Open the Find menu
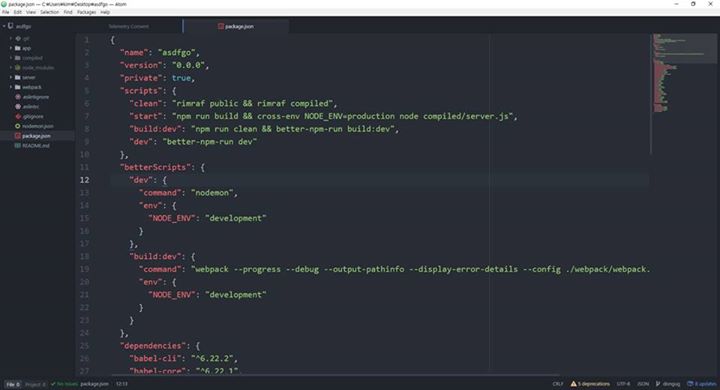This screenshot has height=390, width=720. [x=68, y=12]
